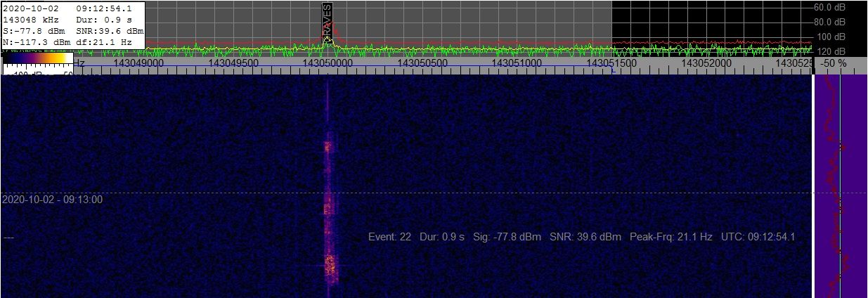Screen dimensions: 868x298
Task: Click the df:21.1 Hz value
Action: pyautogui.click(x=104, y=42)
